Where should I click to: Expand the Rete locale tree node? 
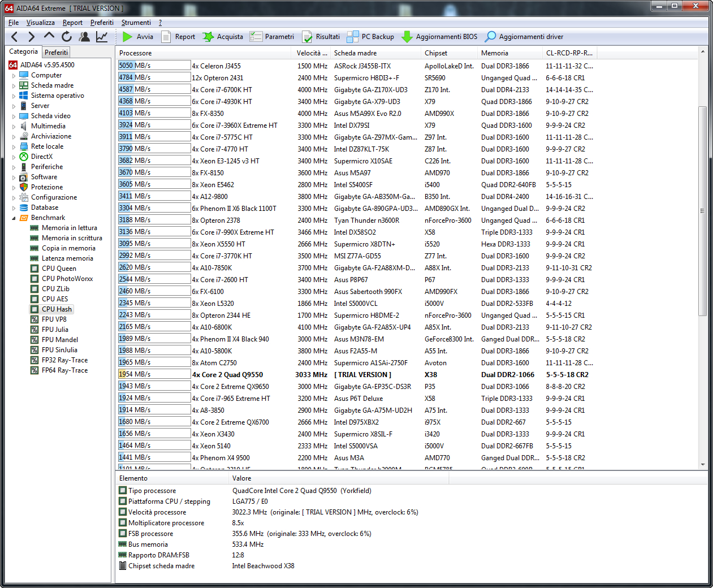pos(14,147)
